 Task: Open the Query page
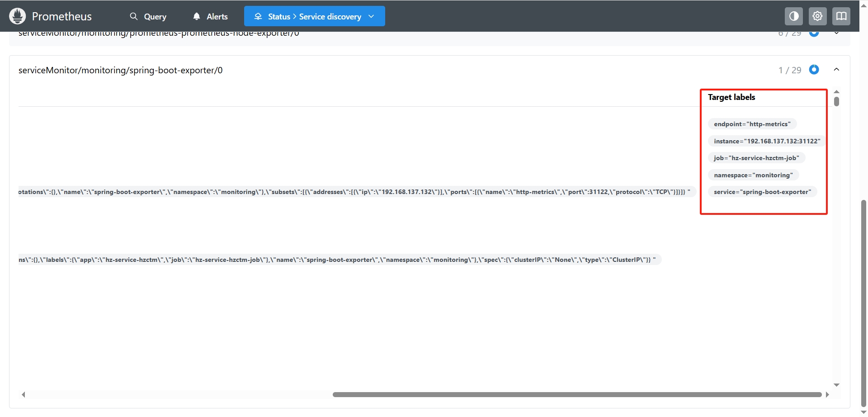point(148,16)
